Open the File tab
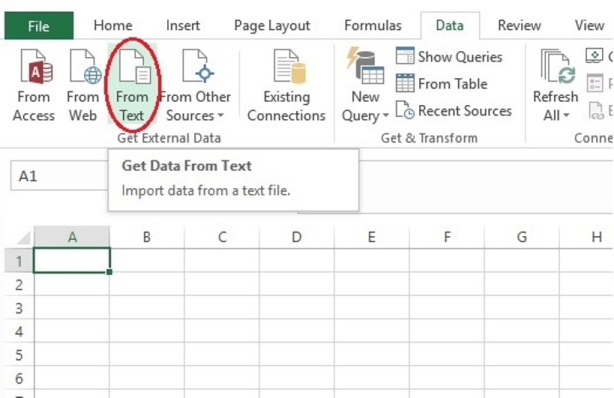 pyautogui.click(x=39, y=26)
